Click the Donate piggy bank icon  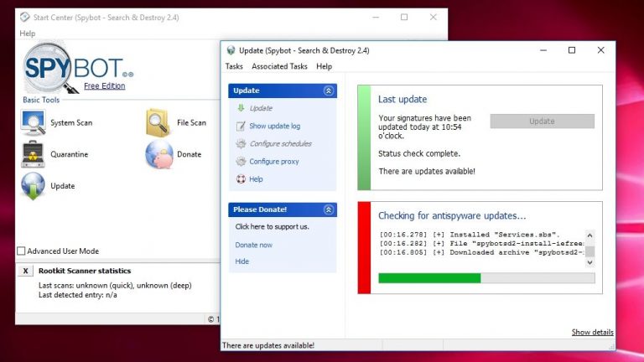(159, 154)
